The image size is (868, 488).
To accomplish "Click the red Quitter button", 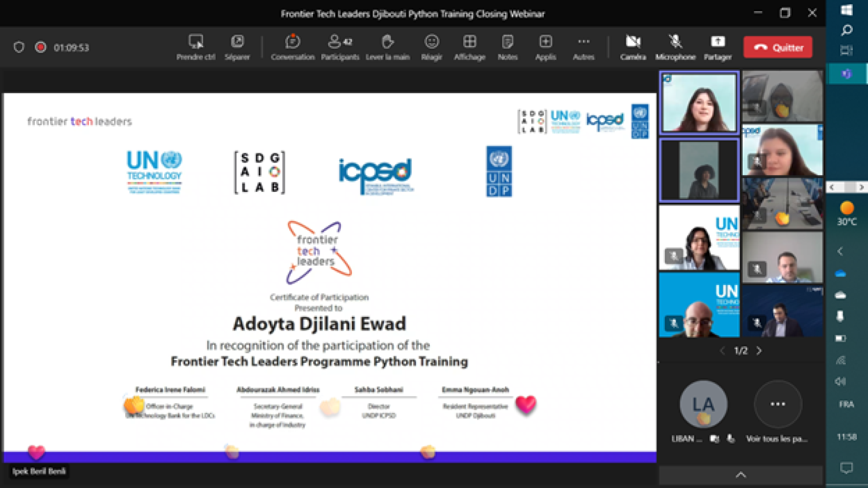I will [778, 47].
